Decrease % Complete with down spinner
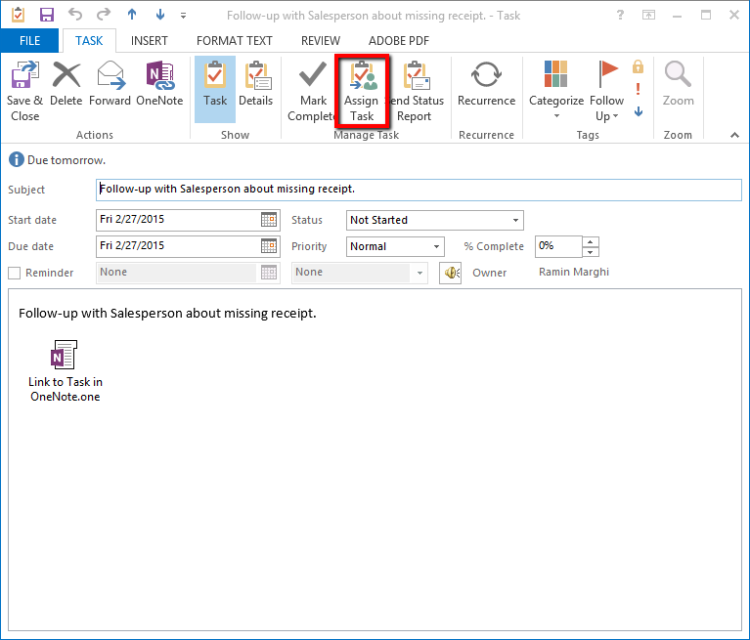 591,252
